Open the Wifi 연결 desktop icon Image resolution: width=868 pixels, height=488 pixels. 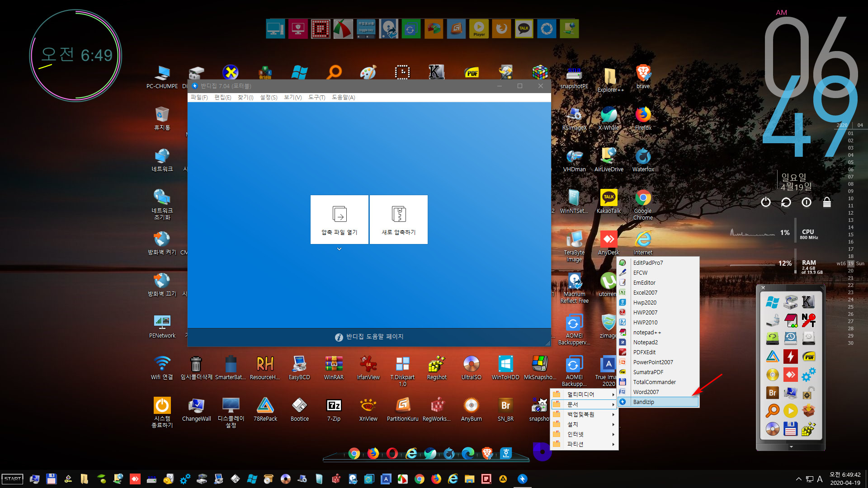tap(162, 368)
